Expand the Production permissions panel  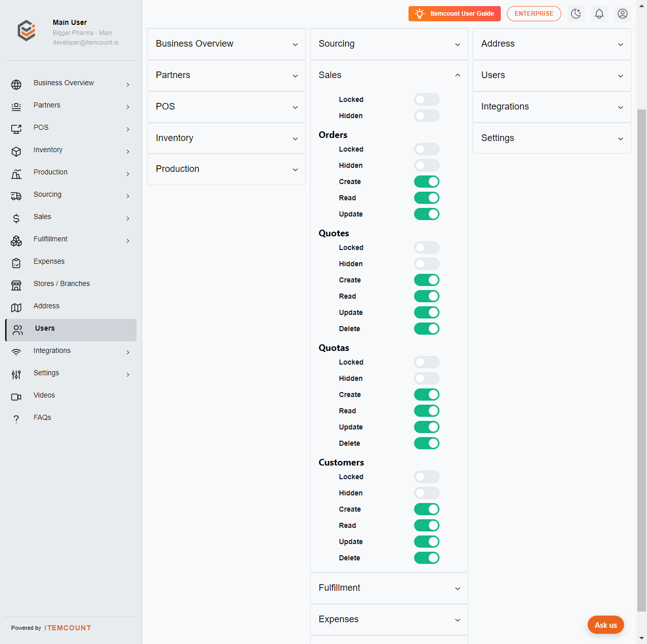click(x=226, y=169)
